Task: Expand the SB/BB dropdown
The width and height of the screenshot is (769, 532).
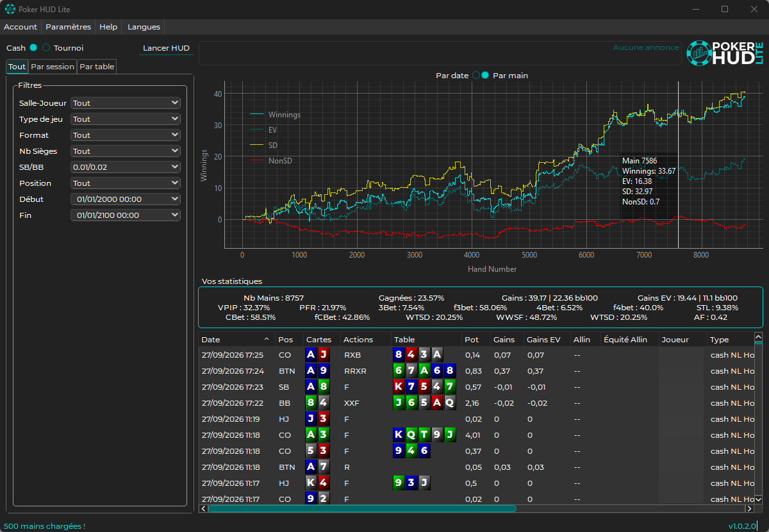Action: pyautogui.click(x=126, y=167)
